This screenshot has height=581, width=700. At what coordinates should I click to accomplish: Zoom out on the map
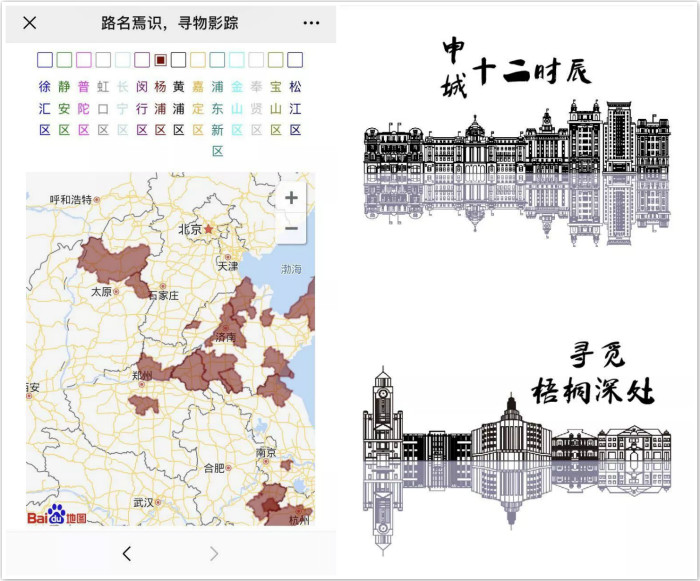point(291,229)
